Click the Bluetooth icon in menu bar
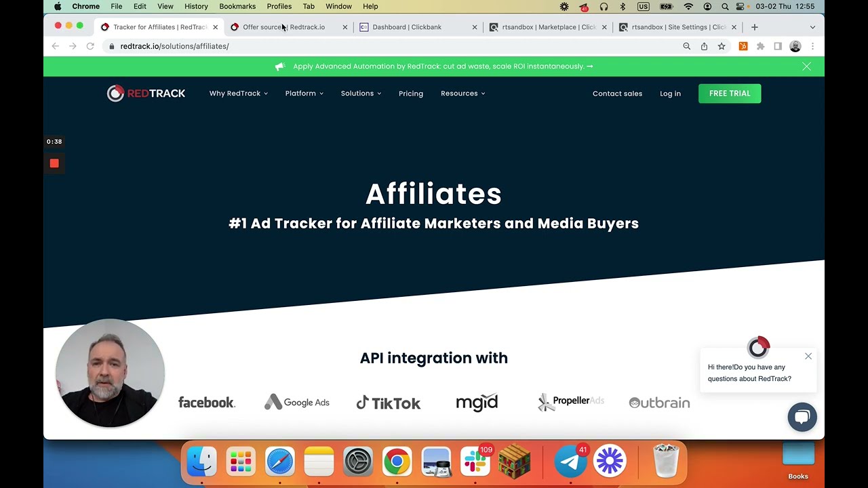Screen dimensions: 868x488 (623, 6)
